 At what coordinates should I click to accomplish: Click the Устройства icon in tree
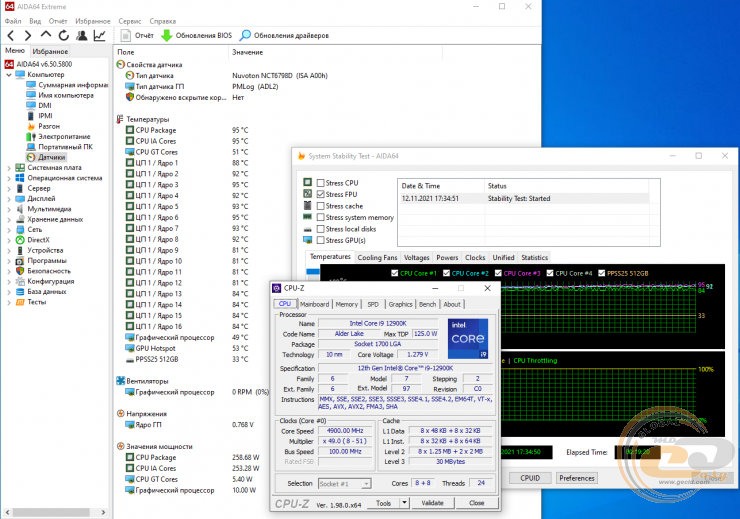coord(20,251)
